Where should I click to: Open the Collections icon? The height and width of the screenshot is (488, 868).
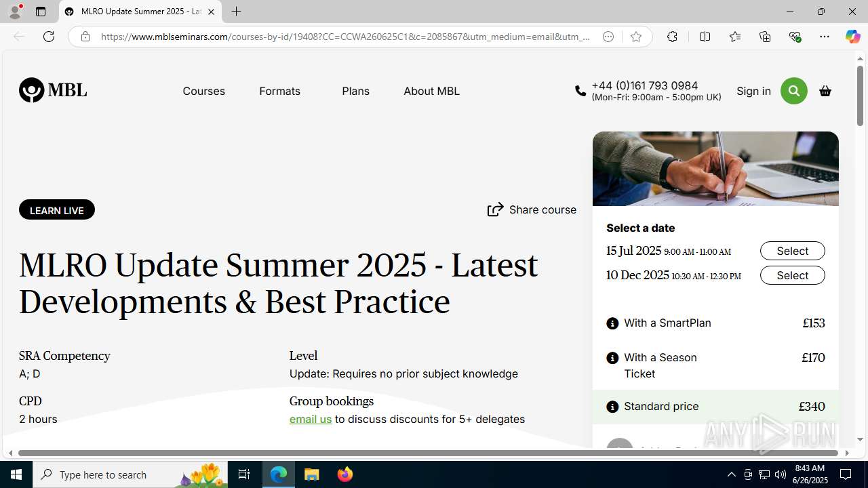tap(765, 37)
